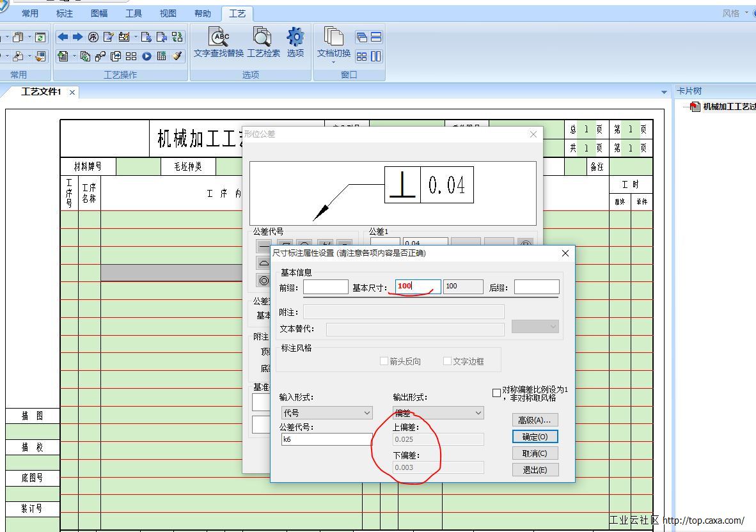Click the cascade windows icon
This screenshot has width=756, height=532.
tap(362, 37)
